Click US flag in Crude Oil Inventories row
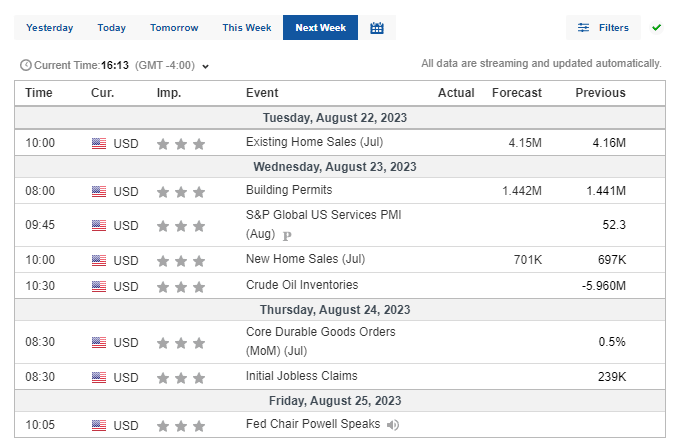This screenshot has width=675, height=447. point(99,286)
